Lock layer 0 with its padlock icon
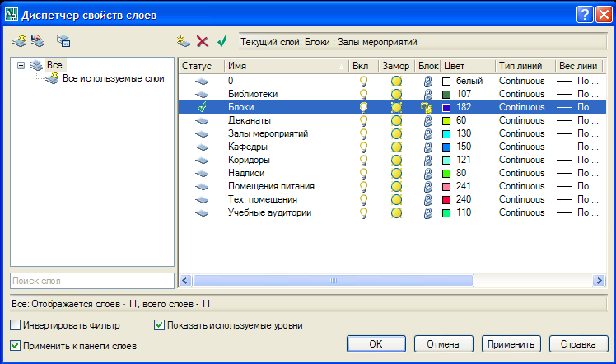Viewport: 616px width, 364px height. pos(427,82)
